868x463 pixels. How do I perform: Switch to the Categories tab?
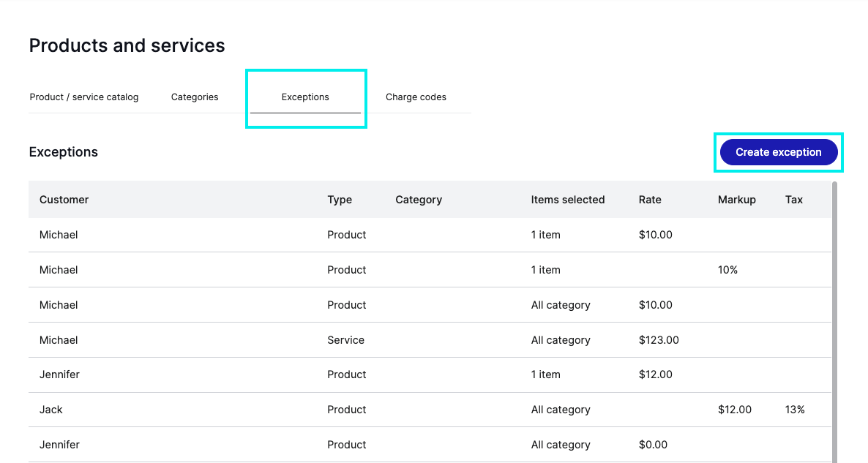(x=194, y=97)
